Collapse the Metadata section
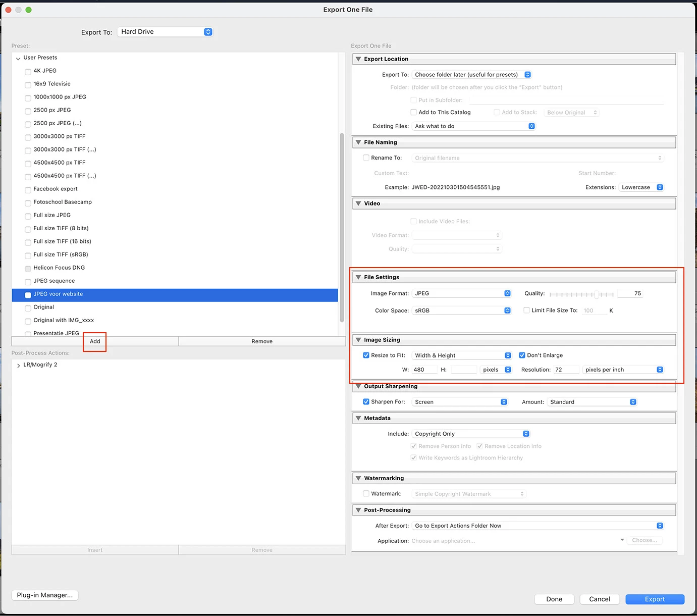Viewport: 697px width, 616px height. tap(358, 418)
